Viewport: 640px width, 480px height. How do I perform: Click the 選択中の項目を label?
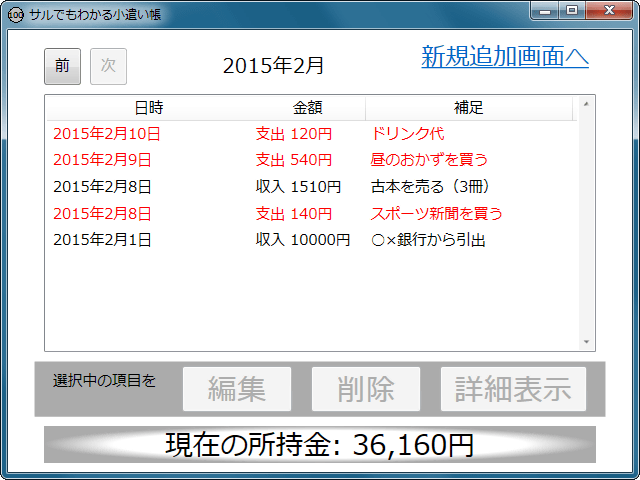(x=104, y=381)
